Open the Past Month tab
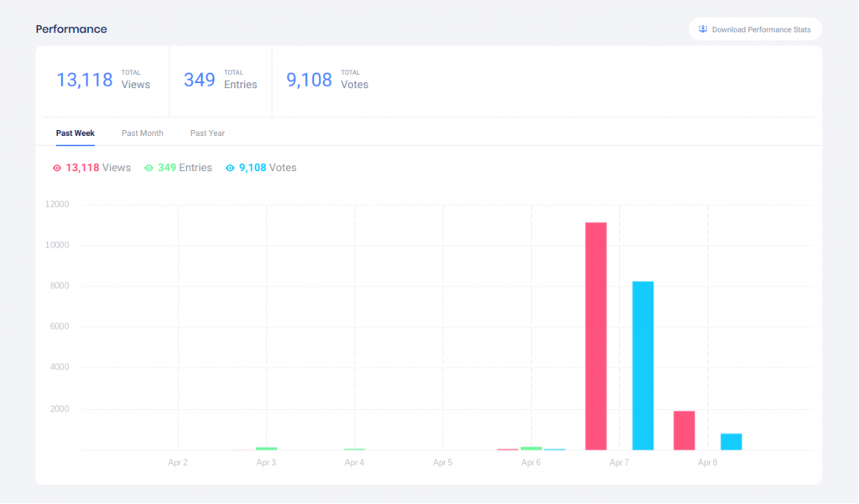Viewport: 859px width, 504px height. [142, 133]
